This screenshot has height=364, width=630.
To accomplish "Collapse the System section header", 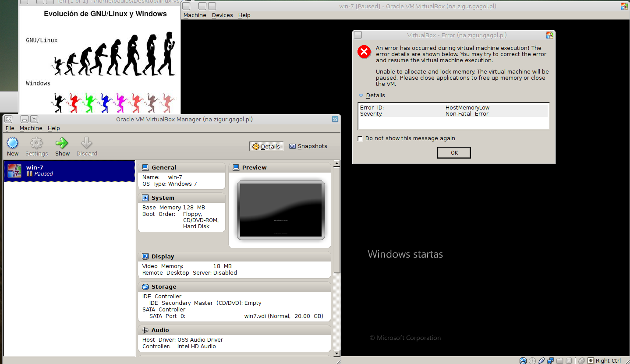I will point(145,198).
